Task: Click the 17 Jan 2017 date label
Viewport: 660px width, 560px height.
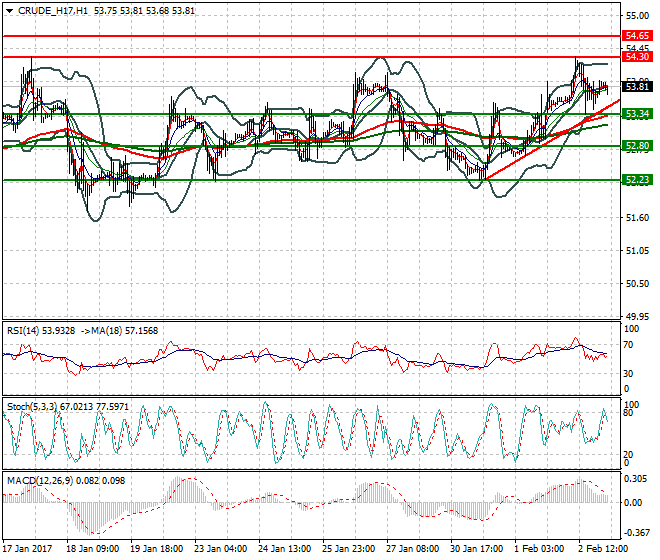Action: coord(27,549)
